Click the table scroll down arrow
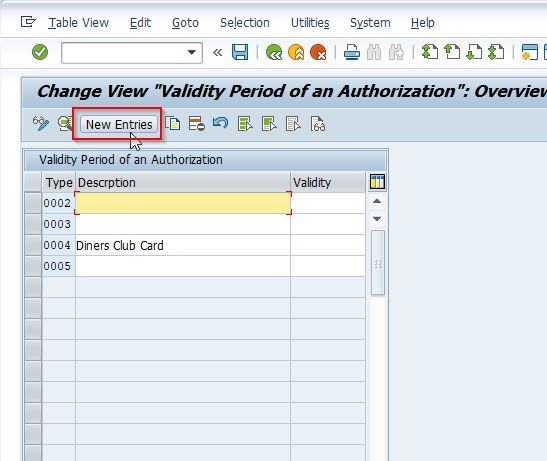 377,219
